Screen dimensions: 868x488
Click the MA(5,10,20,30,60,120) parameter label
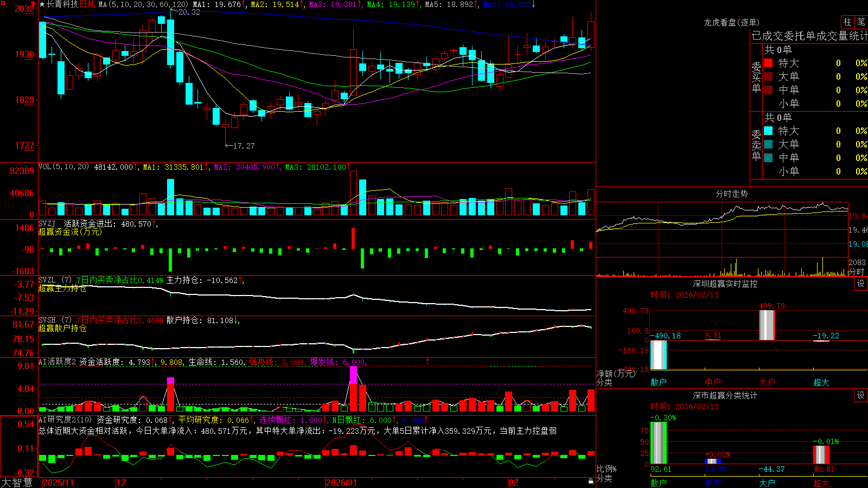coord(143,4)
